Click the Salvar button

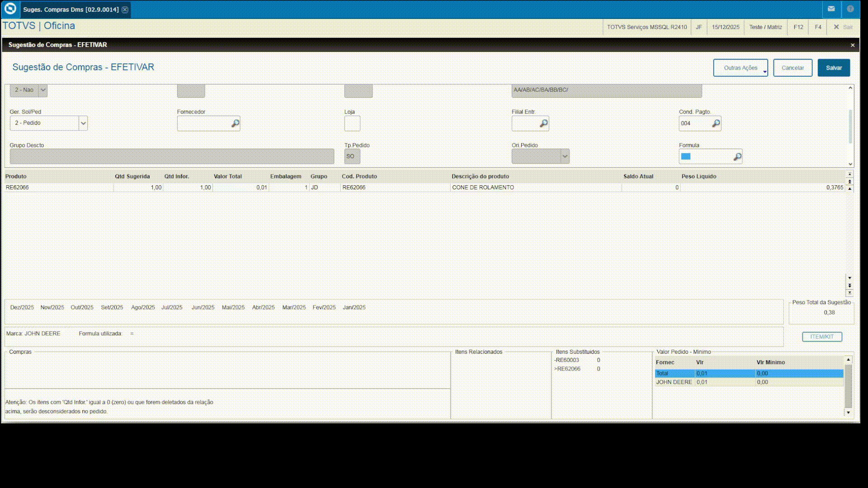point(833,68)
